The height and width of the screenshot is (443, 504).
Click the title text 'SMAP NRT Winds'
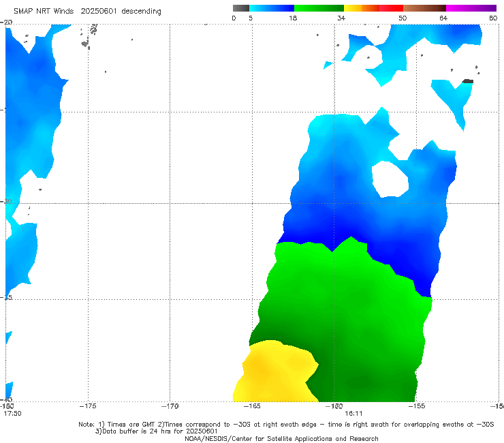[x=44, y=12]
